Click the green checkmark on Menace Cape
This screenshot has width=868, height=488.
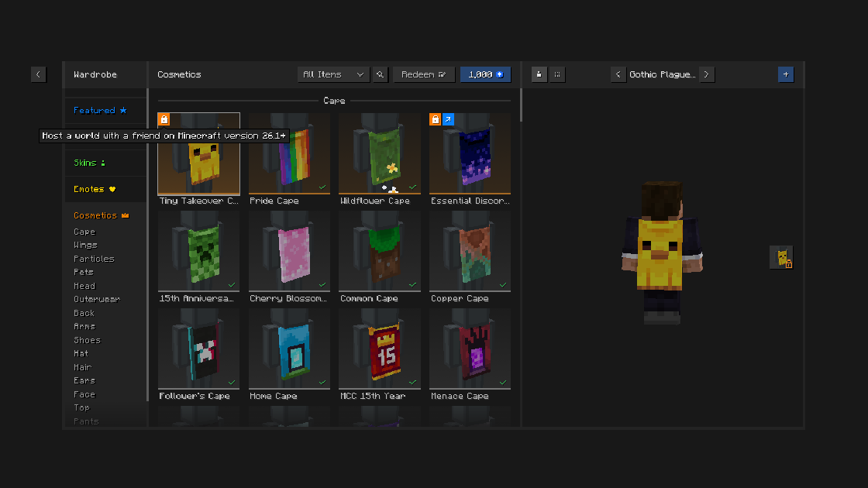(x=503, y=382)
